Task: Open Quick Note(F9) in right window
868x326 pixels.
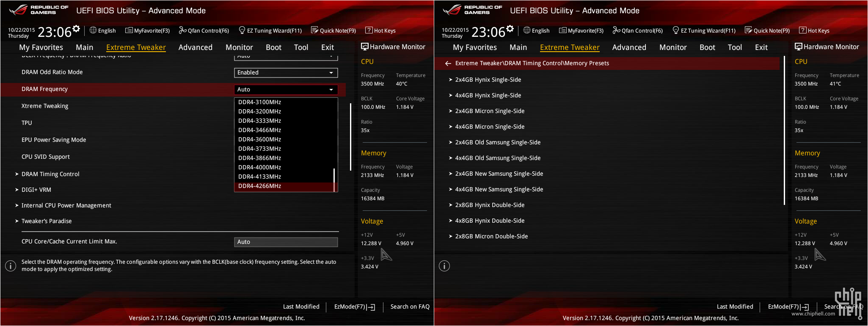Action: 767,30
